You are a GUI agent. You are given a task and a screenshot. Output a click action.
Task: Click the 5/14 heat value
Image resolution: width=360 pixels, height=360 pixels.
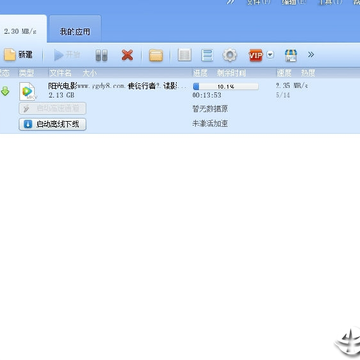(283, 95)
